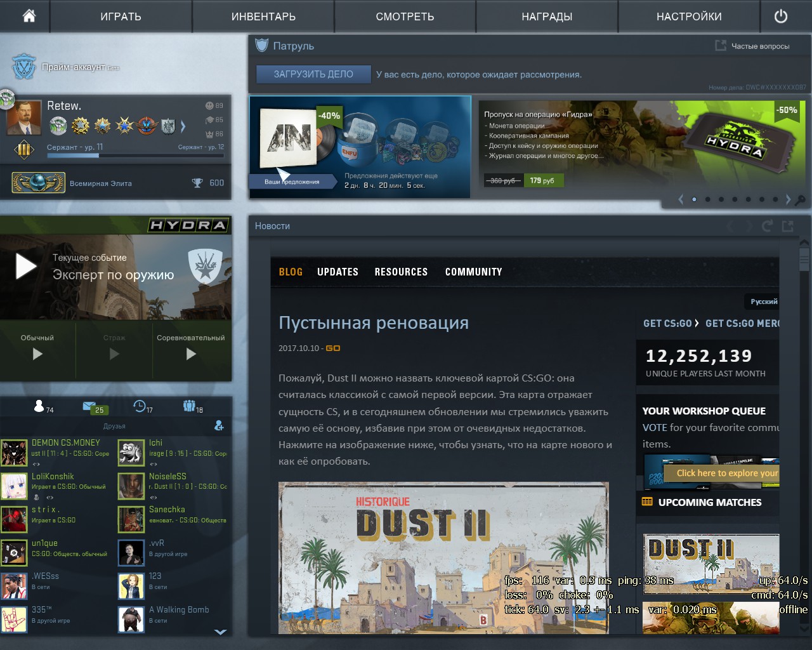Click the FAQ icon in Patrol panel
This screenshot has width=812, height=650.
pos(721,46)
